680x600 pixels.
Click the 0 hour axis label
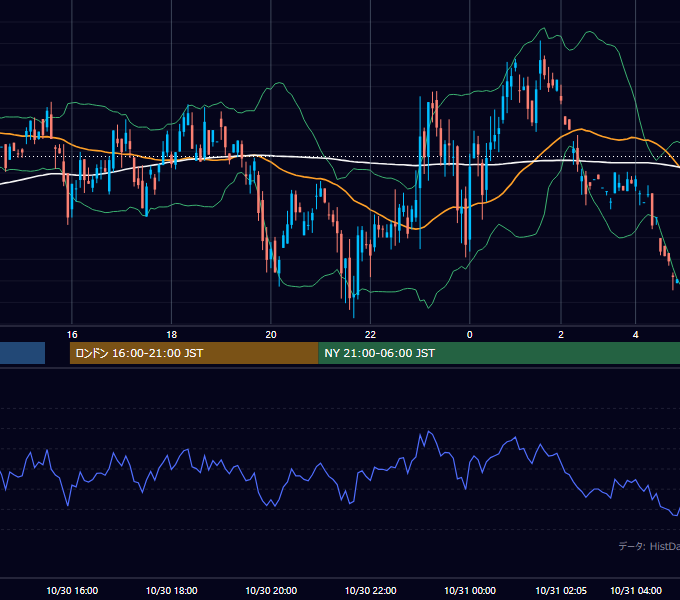(x=470, y=335)
